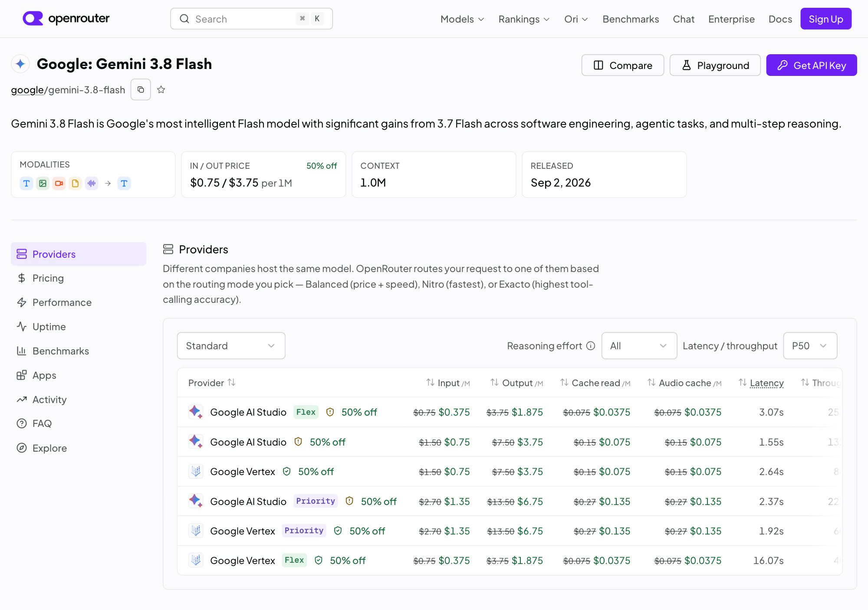Click the video modality icon
The image size is (868, 610).
(59, 184)
